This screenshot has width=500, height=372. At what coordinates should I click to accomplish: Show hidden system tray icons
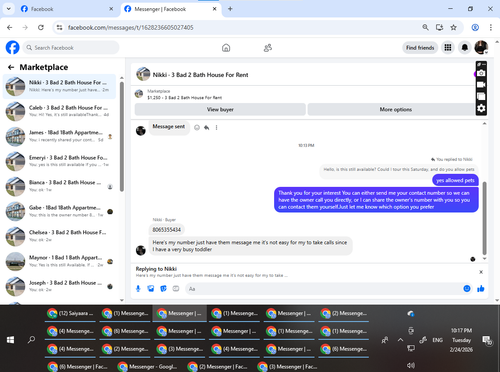400,340
